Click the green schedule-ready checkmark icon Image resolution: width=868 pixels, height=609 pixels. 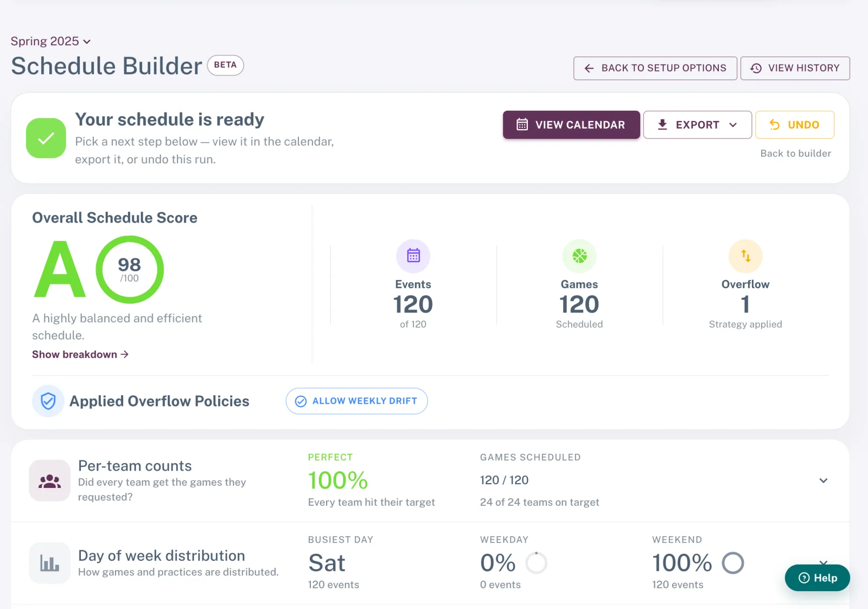46,138
